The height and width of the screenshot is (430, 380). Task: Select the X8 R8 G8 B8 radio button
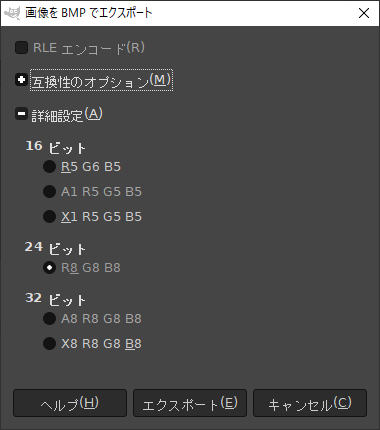pyautogui.click(x=49, y=343)
